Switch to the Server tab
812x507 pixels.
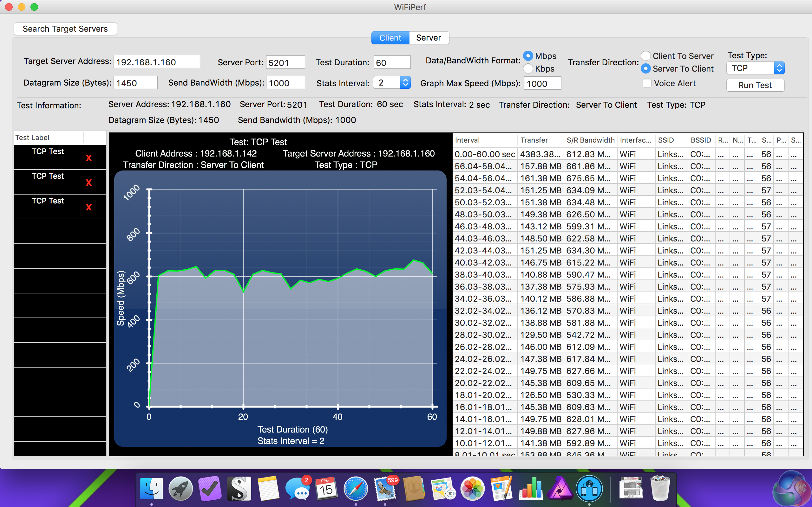click(428, 38)
